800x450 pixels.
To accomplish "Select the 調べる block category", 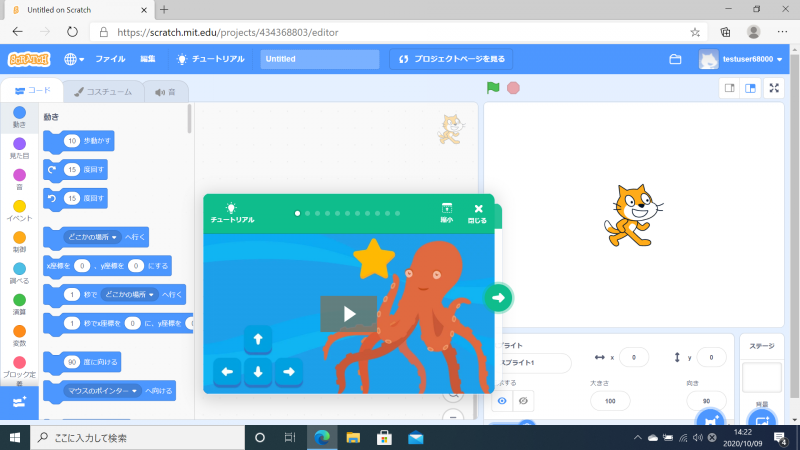I will click(19, 273).
